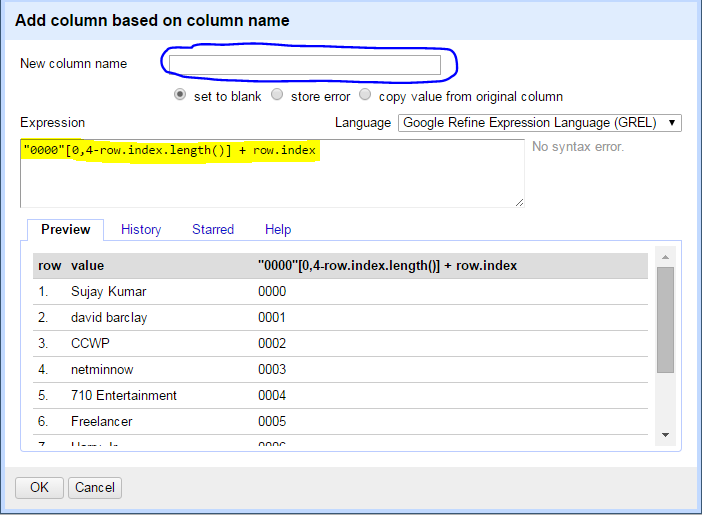The height and width of the screenshot is (515, 702).
Task: Click result '0003' for row 4
Action: tap(272, 369)
